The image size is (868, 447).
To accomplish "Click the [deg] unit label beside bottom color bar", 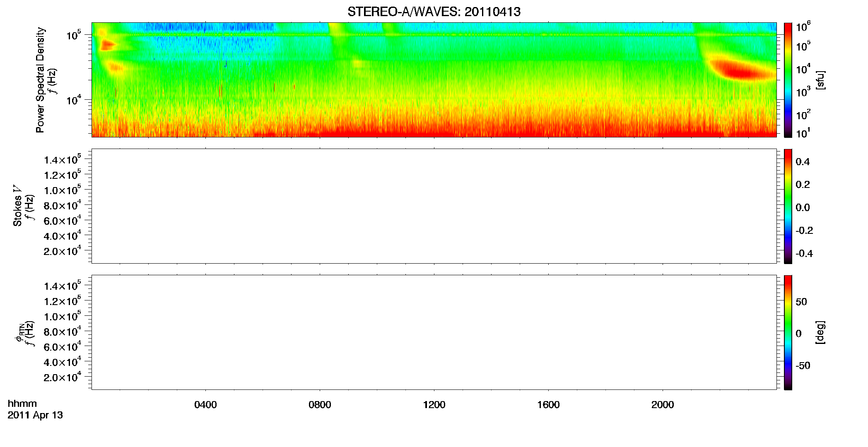I will [x=820, y=332].
